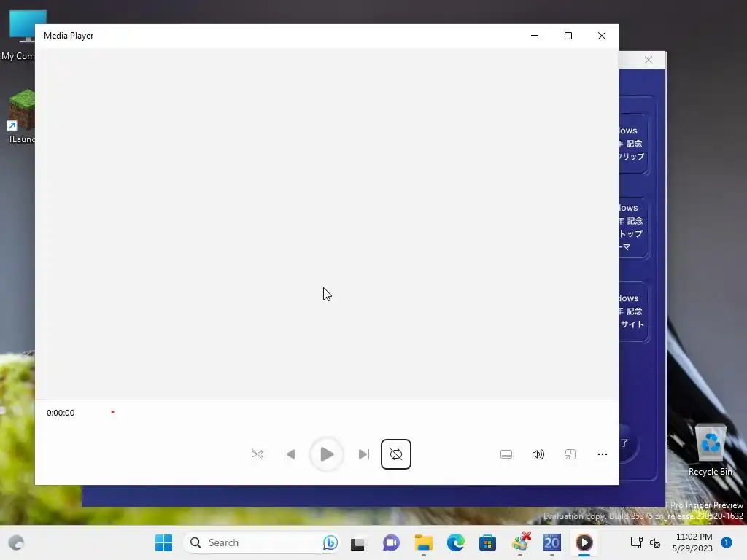Go to previous track

[290, 454]
